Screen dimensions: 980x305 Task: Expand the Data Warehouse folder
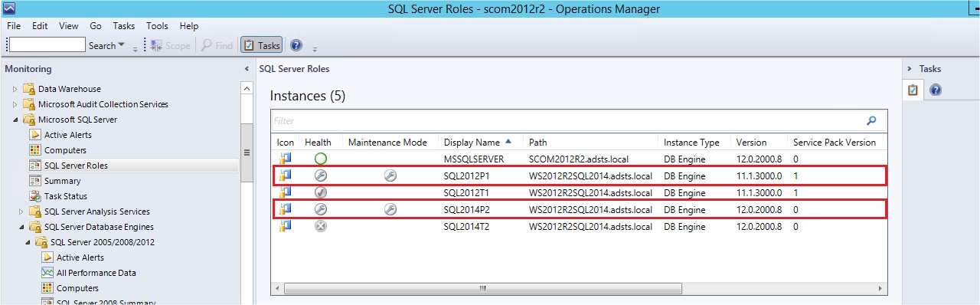click(x=15, y=89)
